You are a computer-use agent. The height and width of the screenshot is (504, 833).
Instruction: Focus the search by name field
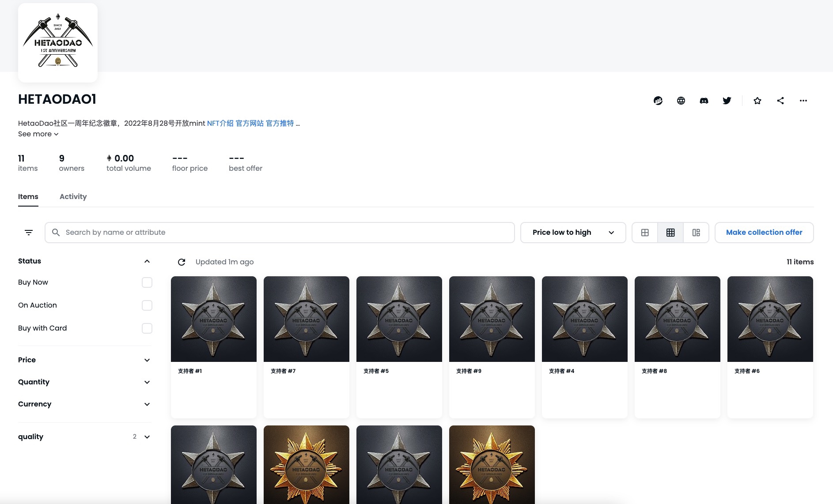(280, 233)
